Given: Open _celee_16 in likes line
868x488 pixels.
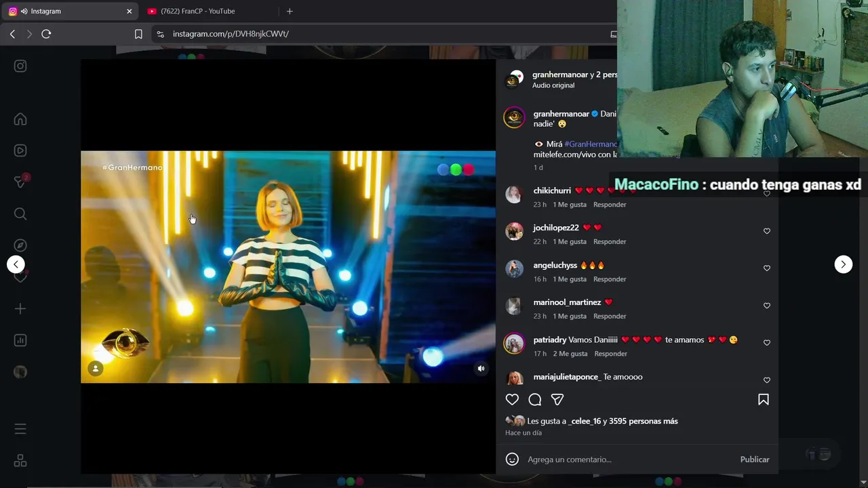Looking at the screenshot, I should 585,421.
